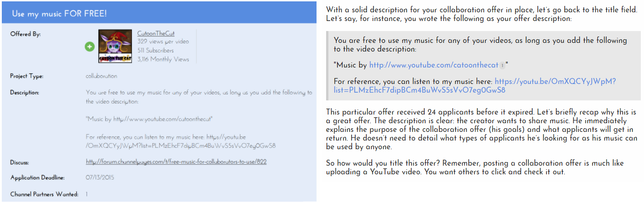Click the "Music by" line in the left description
The width and height of the screenshot is (644, 204).
pos(149,119)
